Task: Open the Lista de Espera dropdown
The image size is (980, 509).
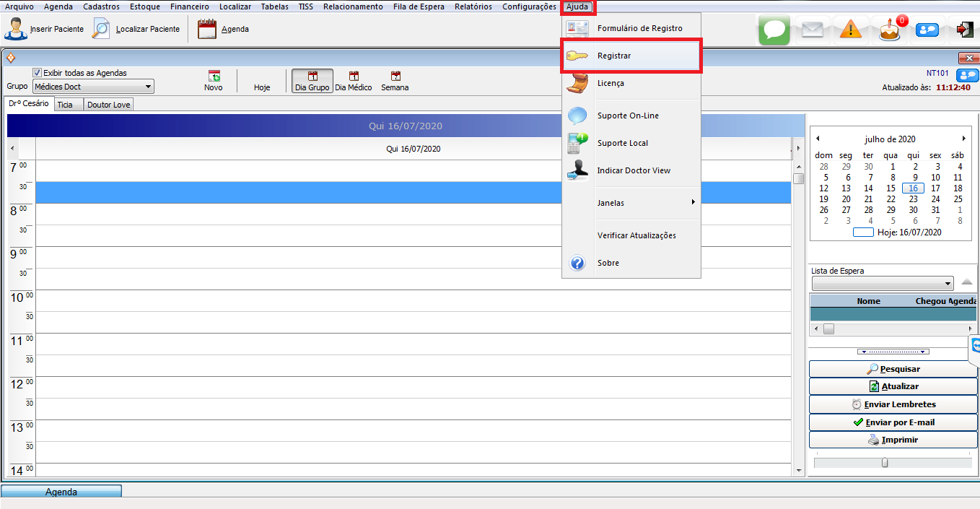Action: (948, 284)
